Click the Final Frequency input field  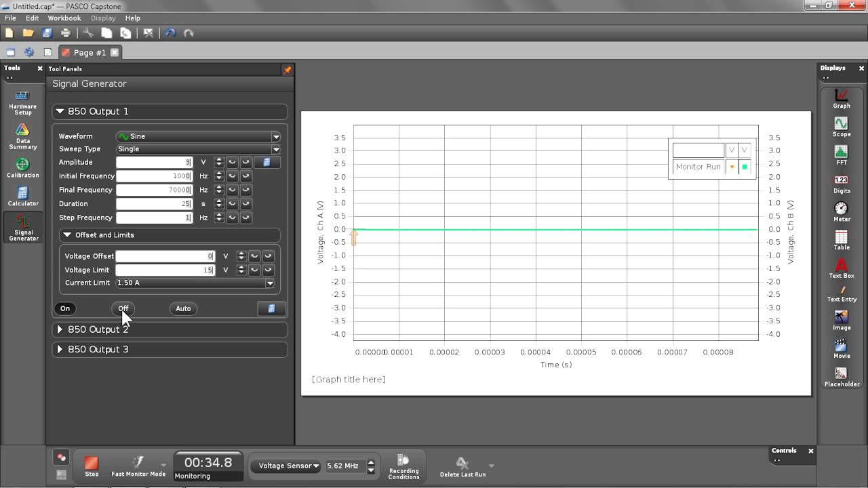click(155, 190)
